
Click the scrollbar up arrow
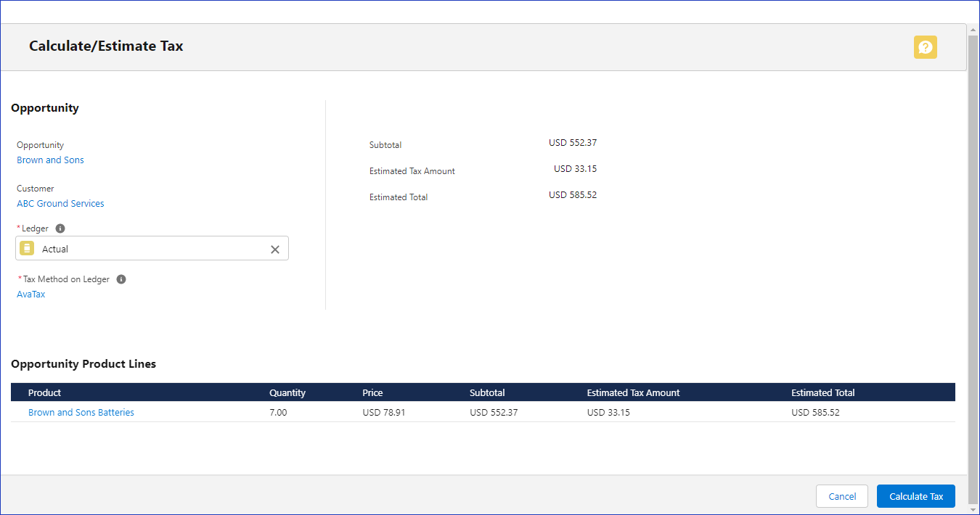973,29
